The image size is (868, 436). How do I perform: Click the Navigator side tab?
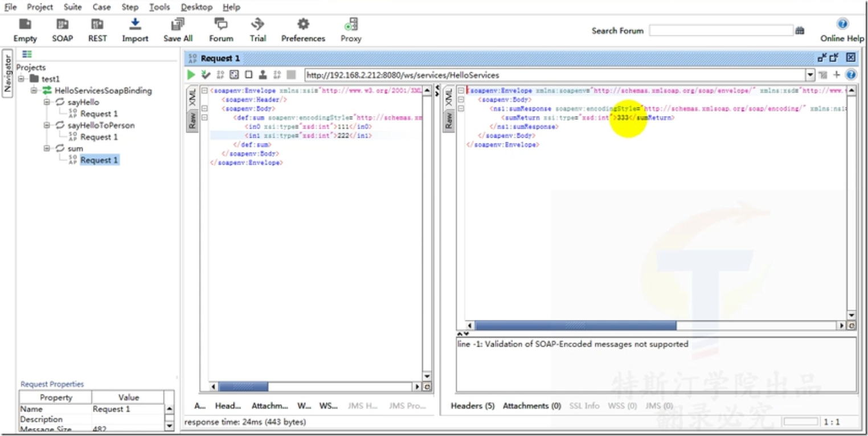click(7, 74)
